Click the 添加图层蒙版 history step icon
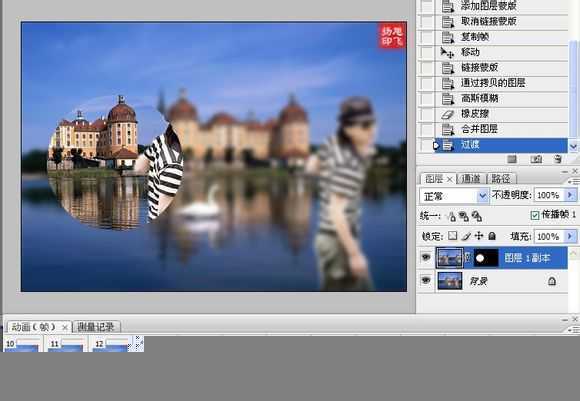Image resolution: width=580 pixels, height=401 pixels. pos(448,6)
